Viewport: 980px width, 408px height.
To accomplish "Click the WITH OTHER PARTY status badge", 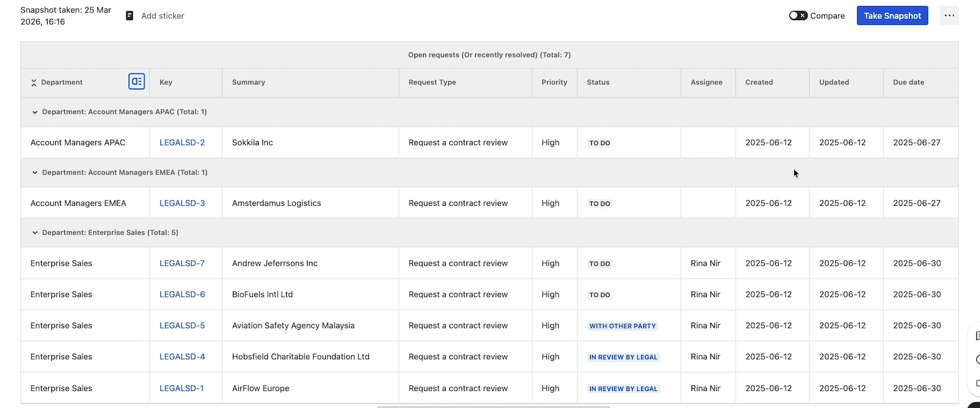I will [622, 326].
